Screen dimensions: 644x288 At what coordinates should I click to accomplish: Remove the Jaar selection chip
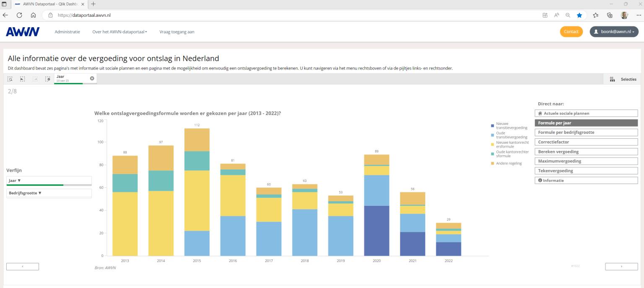[92, 78]
